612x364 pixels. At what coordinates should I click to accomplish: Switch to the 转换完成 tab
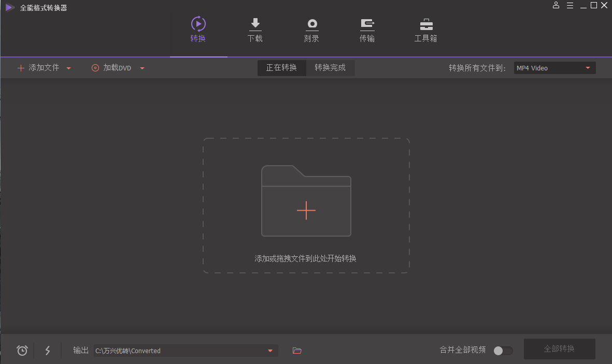pos(330,68)
